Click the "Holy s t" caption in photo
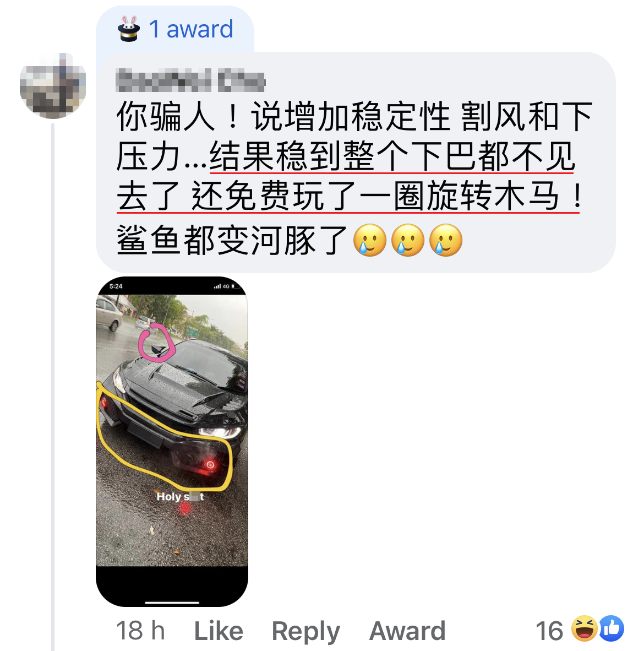The height and width of the screenshot is (651, 644). tap(180, 497)
